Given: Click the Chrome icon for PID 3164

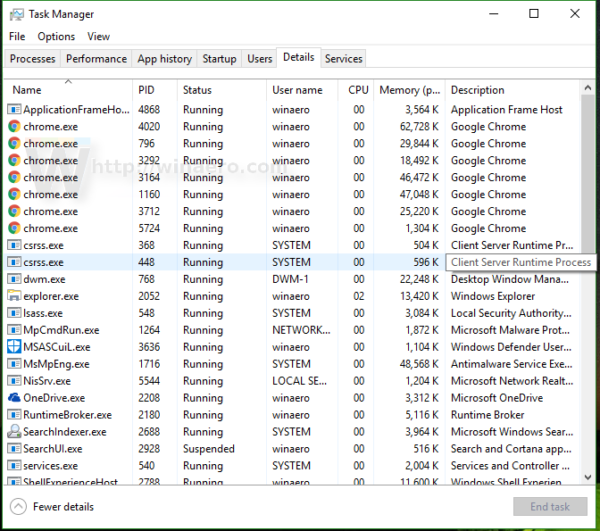Looking at the screenshot, I should pyautogui.click(x=14, y=178).
